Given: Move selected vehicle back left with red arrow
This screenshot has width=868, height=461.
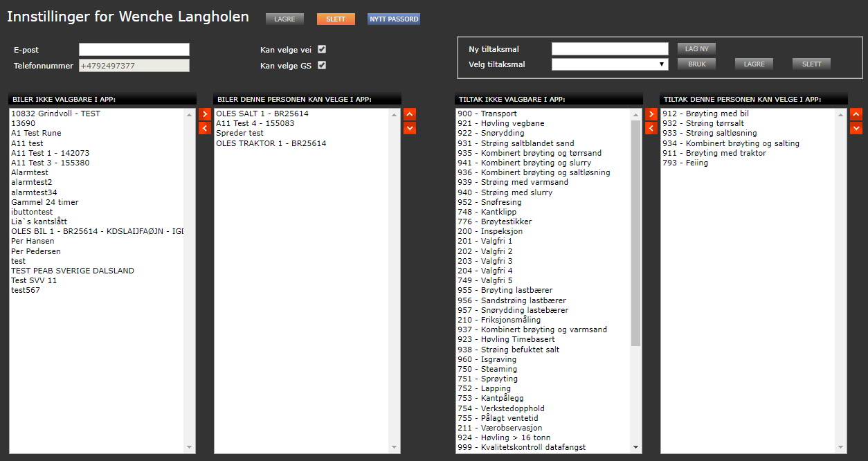Looking at the screenshot, I should click(205, 128).
